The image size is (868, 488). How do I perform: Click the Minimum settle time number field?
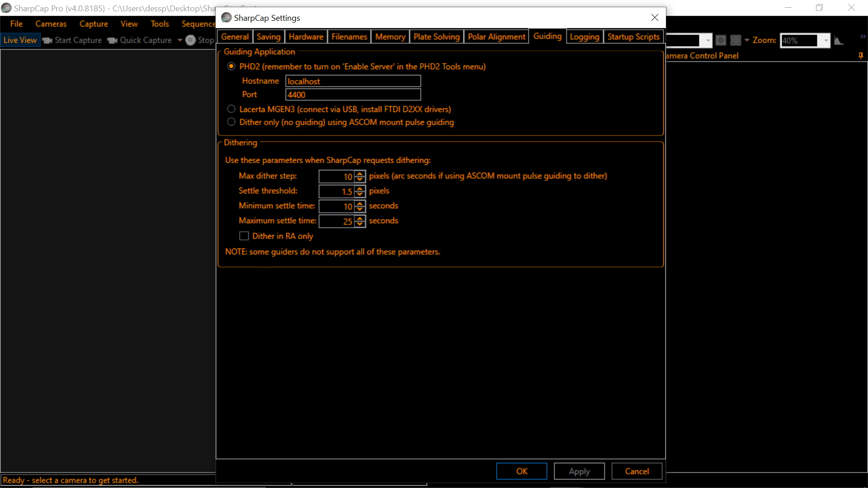[337, 206]
